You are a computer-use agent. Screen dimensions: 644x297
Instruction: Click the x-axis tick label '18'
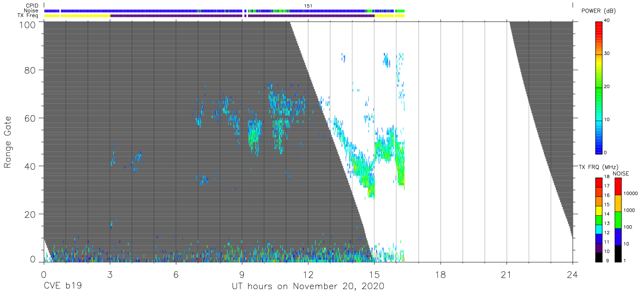coord(440,274)
